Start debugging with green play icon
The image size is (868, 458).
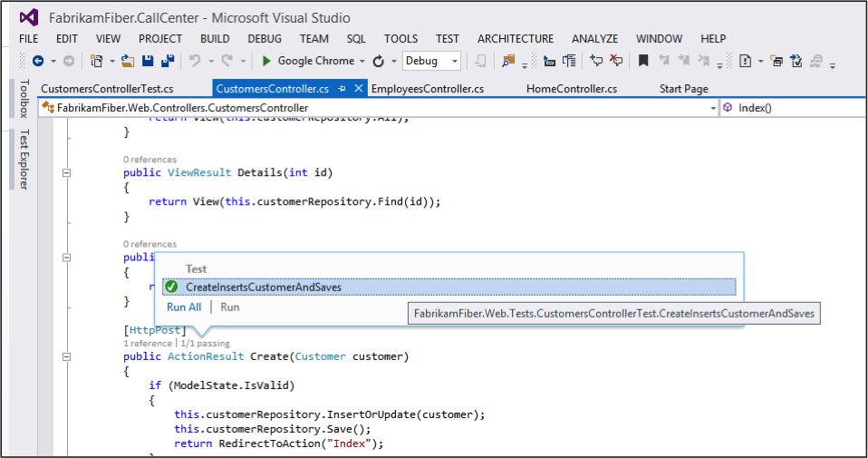(266, 61)
